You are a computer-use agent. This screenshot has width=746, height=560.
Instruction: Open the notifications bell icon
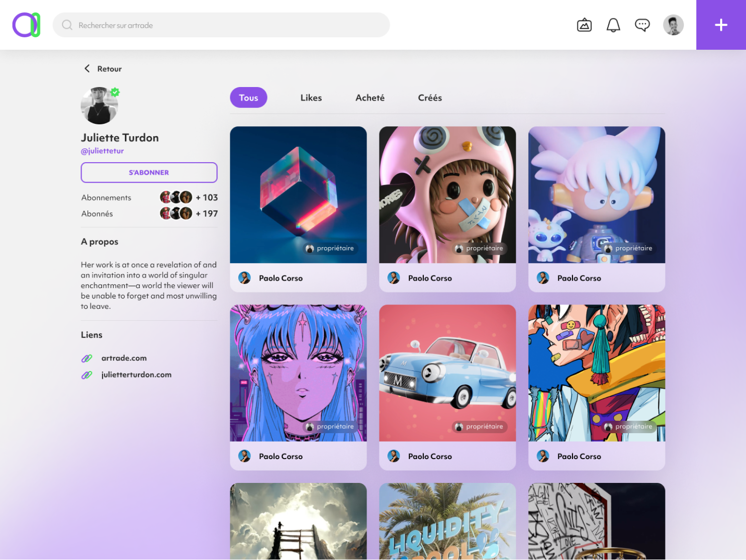[613, 25]
